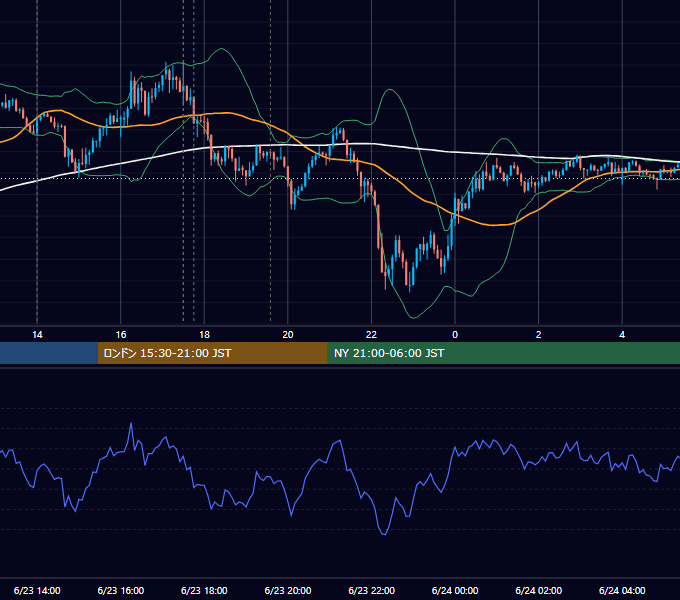Click the London 15:30-21:00 JST session bar
The width and height of the screenshot is (680, 600).
pyautogui.click(x=212, y=353)
